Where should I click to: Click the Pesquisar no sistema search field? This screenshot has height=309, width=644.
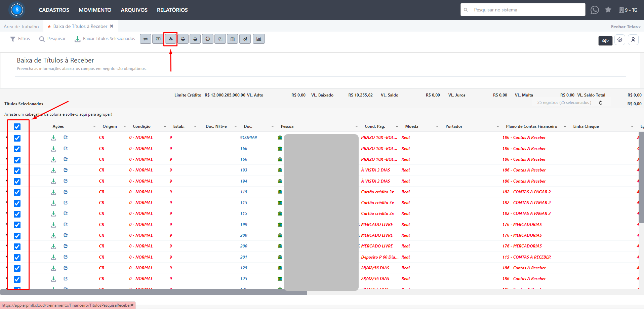[x=523, y=10]
